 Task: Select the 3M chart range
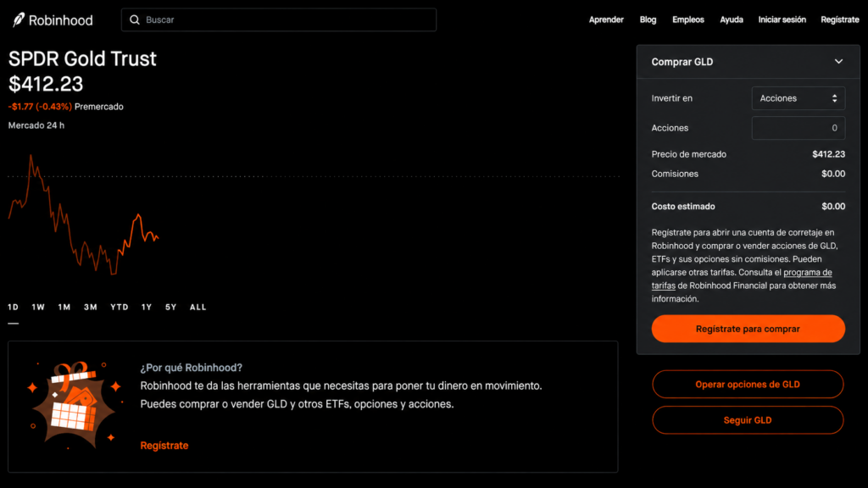90,307
